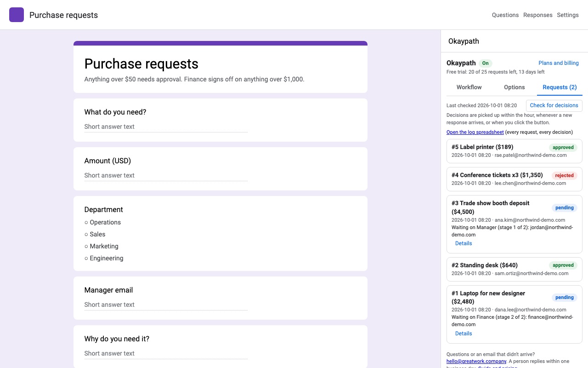
Task: Click 'Last checked 2026-10-01 08:20' text
Action: [x=481, y=105]
